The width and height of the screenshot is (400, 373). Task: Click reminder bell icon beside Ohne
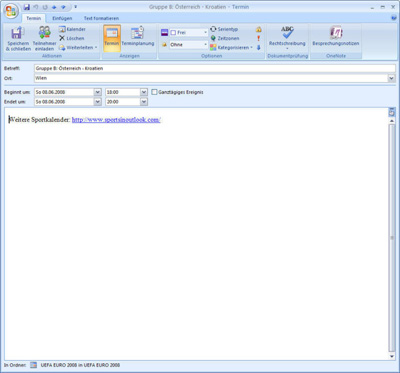164,45
